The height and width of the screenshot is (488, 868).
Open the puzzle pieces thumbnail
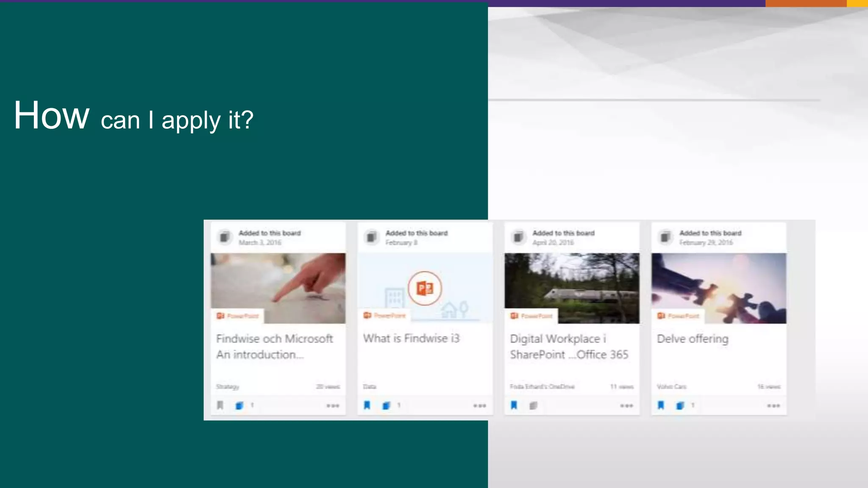[719, 288]
